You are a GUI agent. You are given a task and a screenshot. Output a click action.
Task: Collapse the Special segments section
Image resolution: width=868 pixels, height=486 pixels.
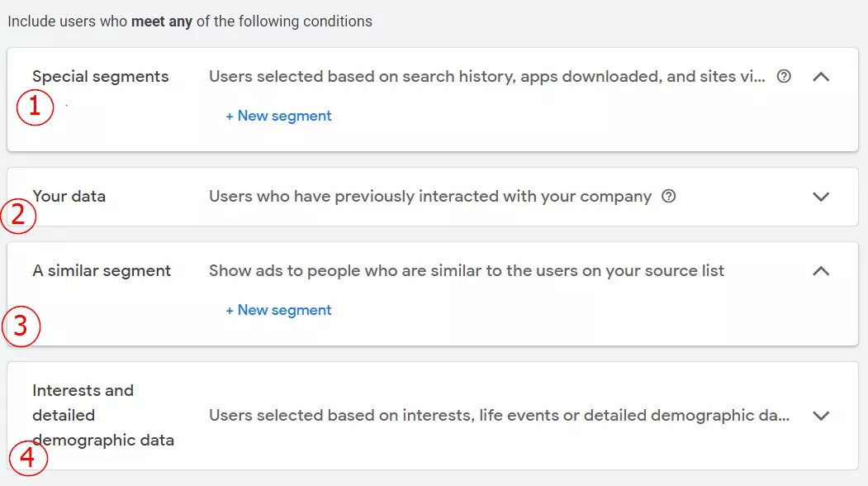point(821,77)
